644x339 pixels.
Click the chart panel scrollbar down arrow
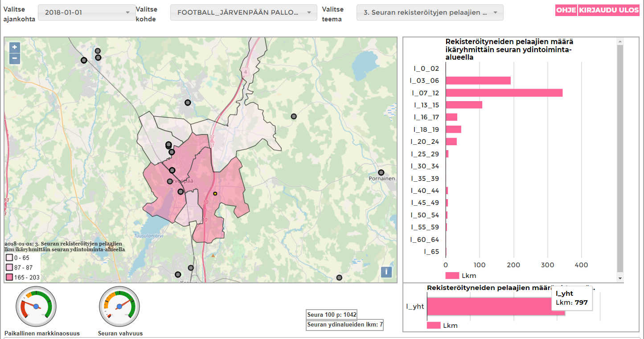coord(620,278)
